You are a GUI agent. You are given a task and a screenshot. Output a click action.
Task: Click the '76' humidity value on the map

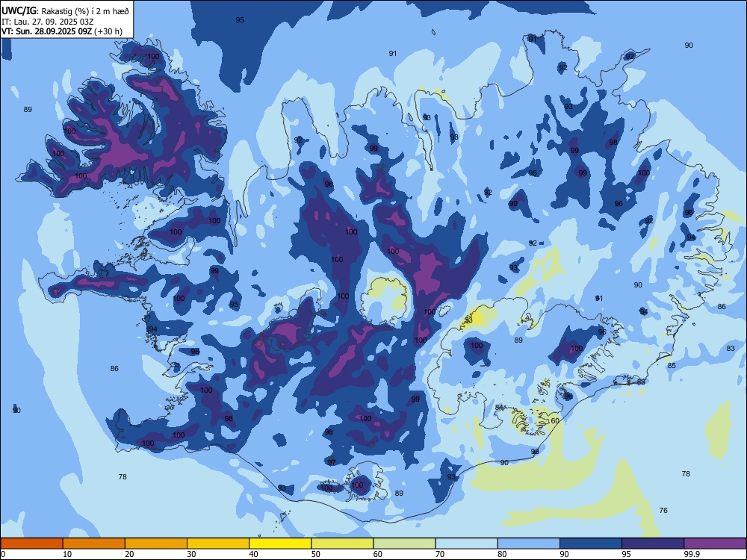pos(663,510)
